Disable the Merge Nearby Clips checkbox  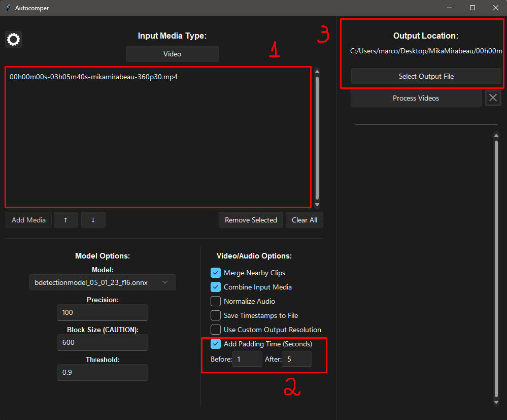pyautogui.click(x=216, y=273)
